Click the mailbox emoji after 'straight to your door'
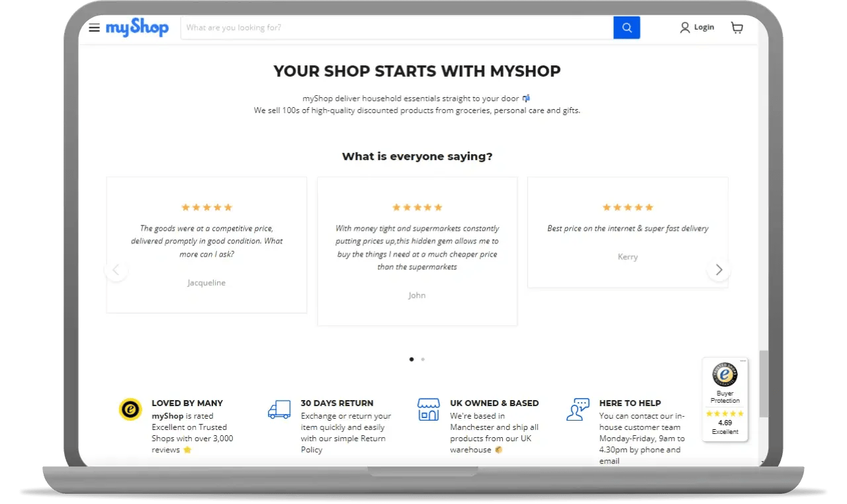This screenshot has height=504, width=847. tap(526, 99)
